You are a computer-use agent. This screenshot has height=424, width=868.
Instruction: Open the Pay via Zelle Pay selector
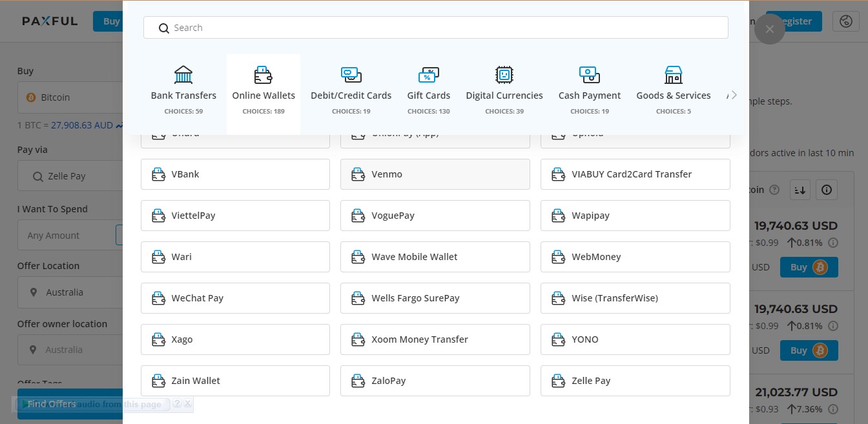coord(70,176)
